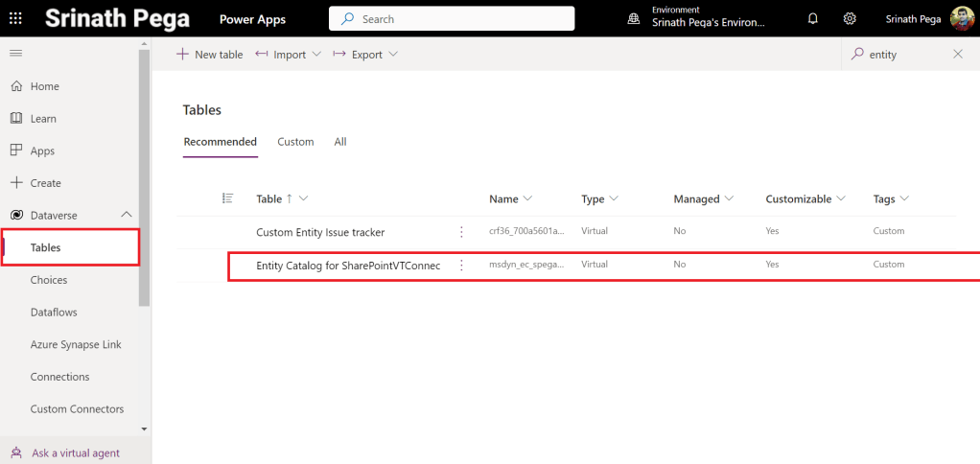Click the Environment picker icon
The width and height of the screenshot is (980, 464).
point(633,18)
